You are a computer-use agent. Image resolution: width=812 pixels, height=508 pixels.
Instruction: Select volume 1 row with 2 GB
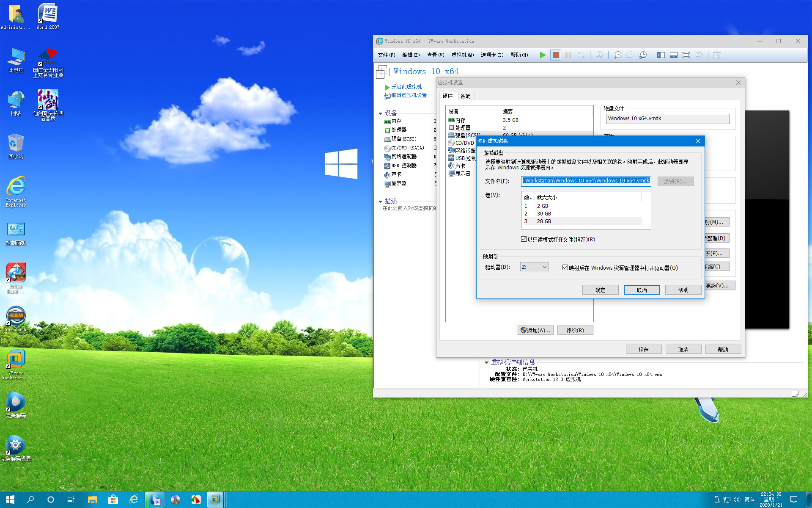[x=582, y=206]
